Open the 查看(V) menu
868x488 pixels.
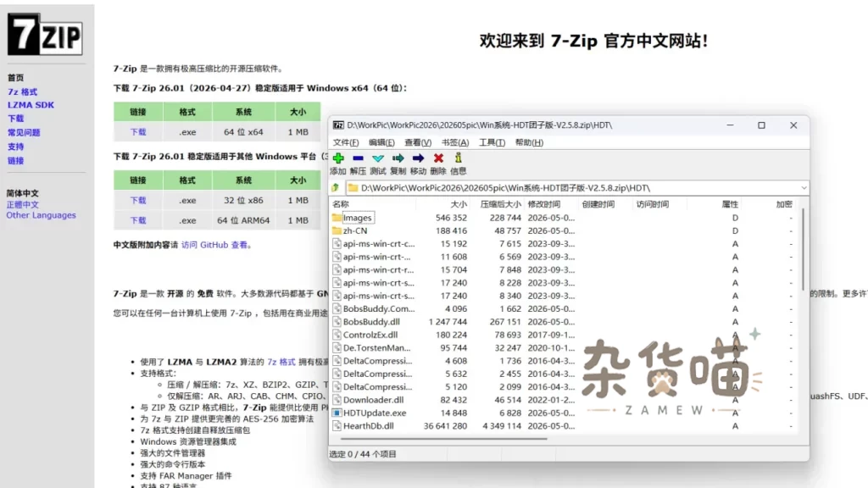(418, 142)
